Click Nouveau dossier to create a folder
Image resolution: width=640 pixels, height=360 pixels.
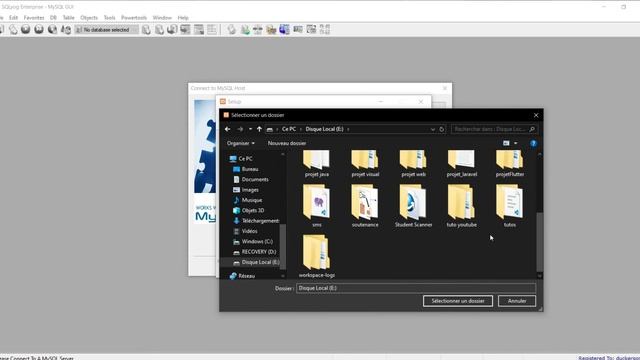tap(287, 143)
